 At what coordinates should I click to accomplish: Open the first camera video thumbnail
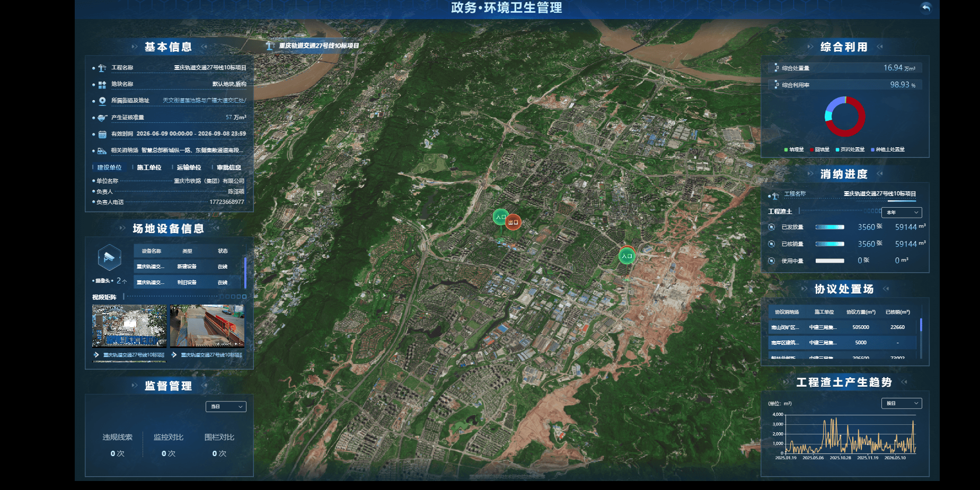click(x=129, y=326)
